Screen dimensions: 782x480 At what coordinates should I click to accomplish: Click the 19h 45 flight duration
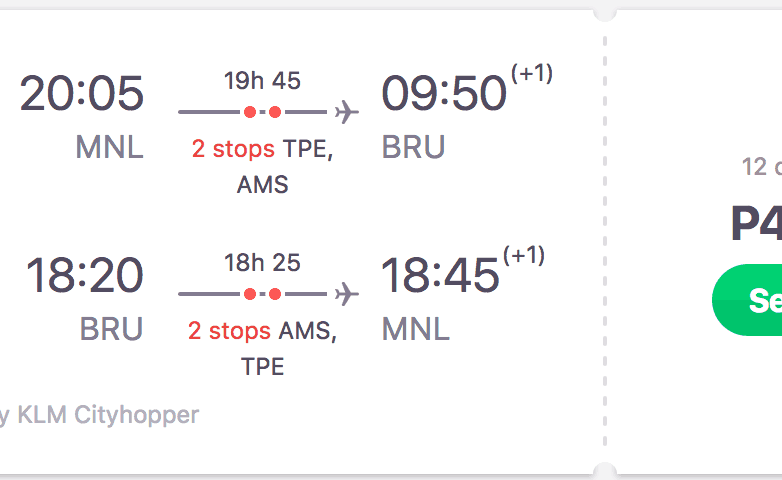pos(262,81)
